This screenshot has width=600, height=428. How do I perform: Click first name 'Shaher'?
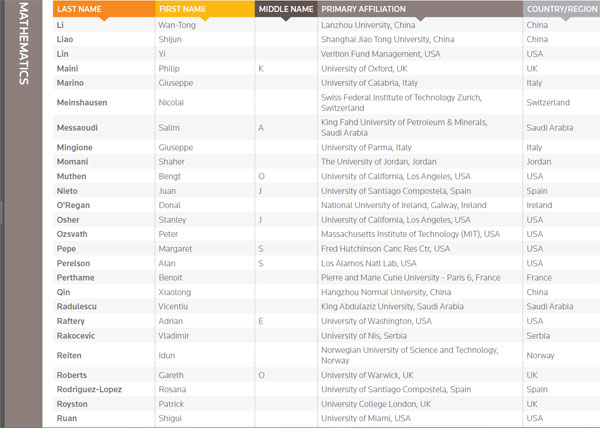[x=171, y=162]
